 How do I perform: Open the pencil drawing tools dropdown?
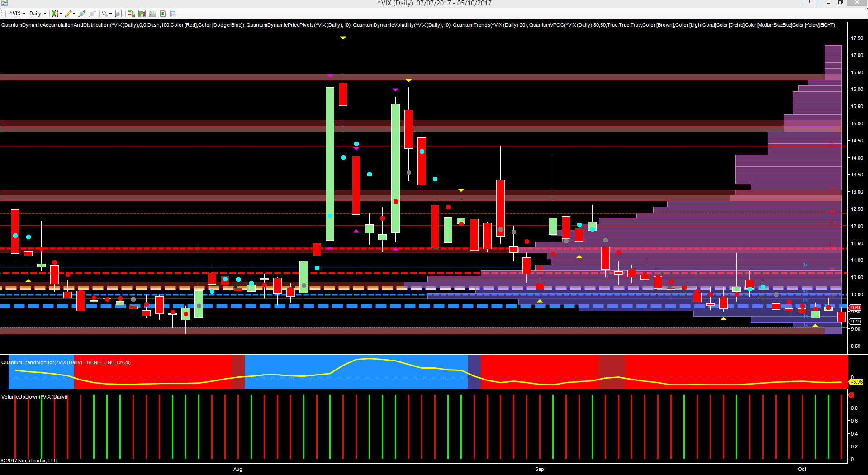(70, 14)
